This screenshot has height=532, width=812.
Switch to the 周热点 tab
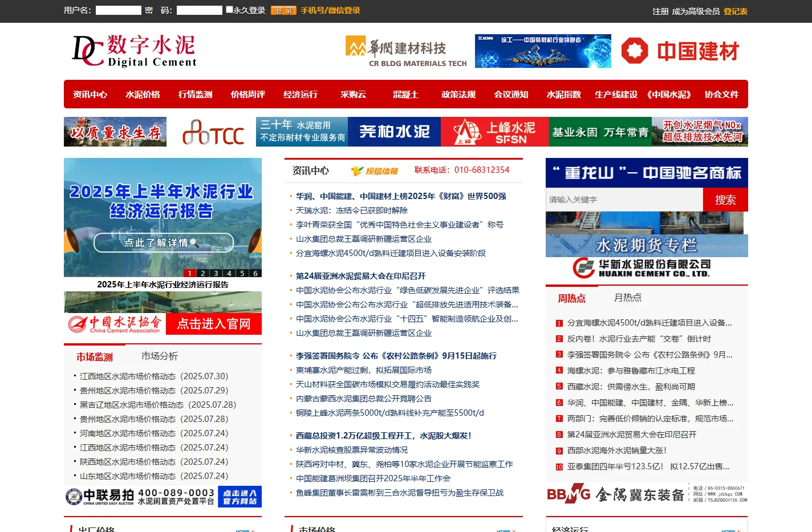click(571, 298)
